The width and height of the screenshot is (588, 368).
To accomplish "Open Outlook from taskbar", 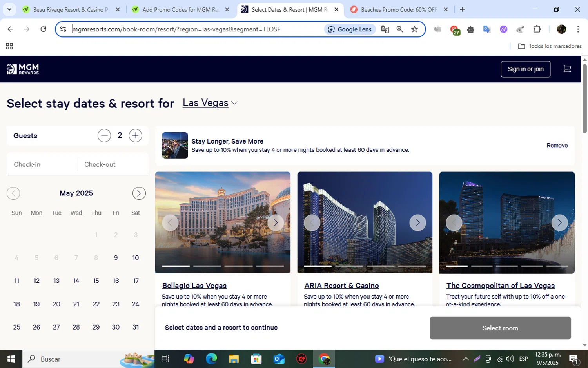I will (x=279, y=359).
